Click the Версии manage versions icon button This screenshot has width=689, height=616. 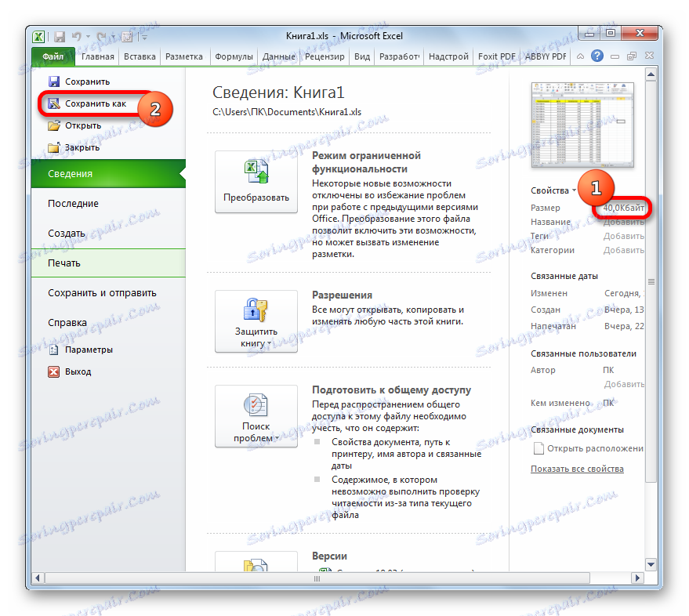(256, 561)
